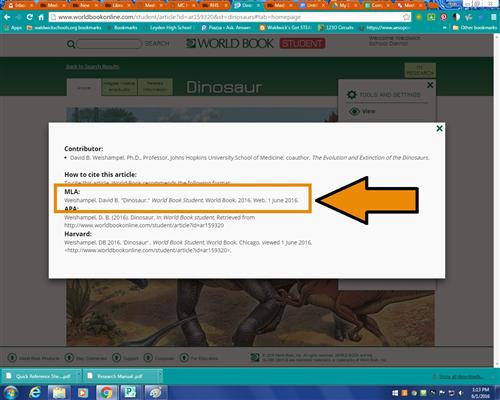This screenshot has height=400, width=500.
Task: Expand the Other bookmarks folder
Action: [x=475, y=28]
